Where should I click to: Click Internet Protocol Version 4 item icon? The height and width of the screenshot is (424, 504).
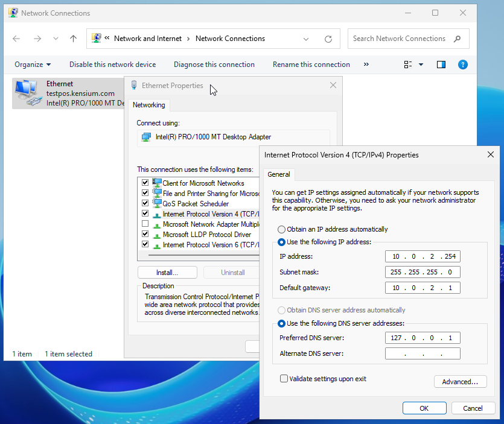(x=156, y=215)
